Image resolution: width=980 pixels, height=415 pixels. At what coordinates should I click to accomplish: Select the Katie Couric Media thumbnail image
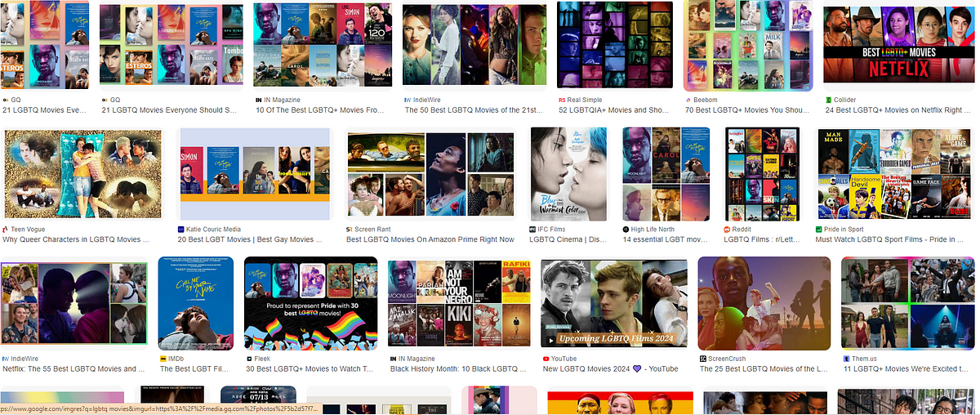(x=256, y=175)
